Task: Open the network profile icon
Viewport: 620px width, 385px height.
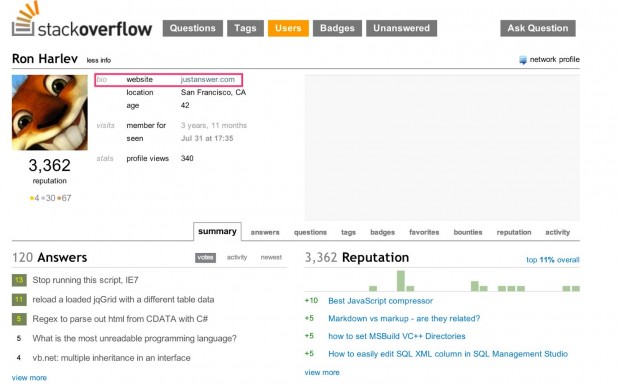Action: [x=523, y=60]
